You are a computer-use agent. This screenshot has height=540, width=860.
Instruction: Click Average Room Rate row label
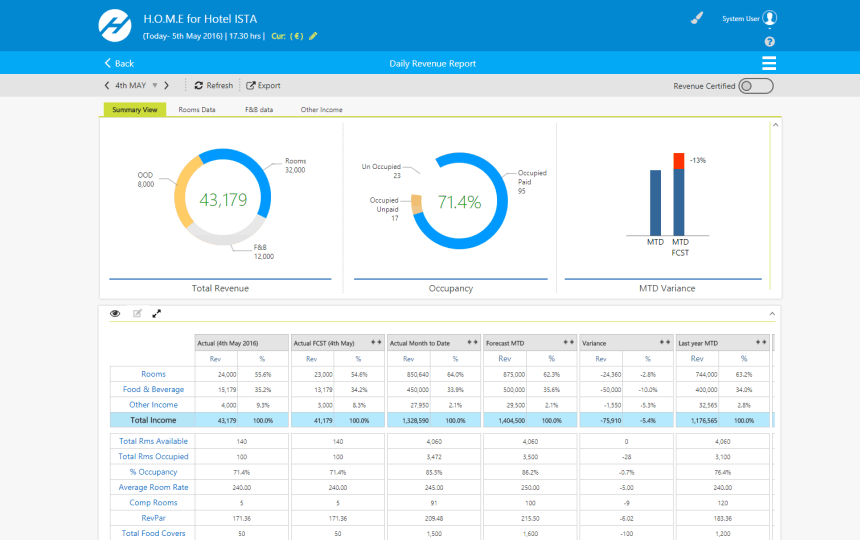[x=153, y=487]
